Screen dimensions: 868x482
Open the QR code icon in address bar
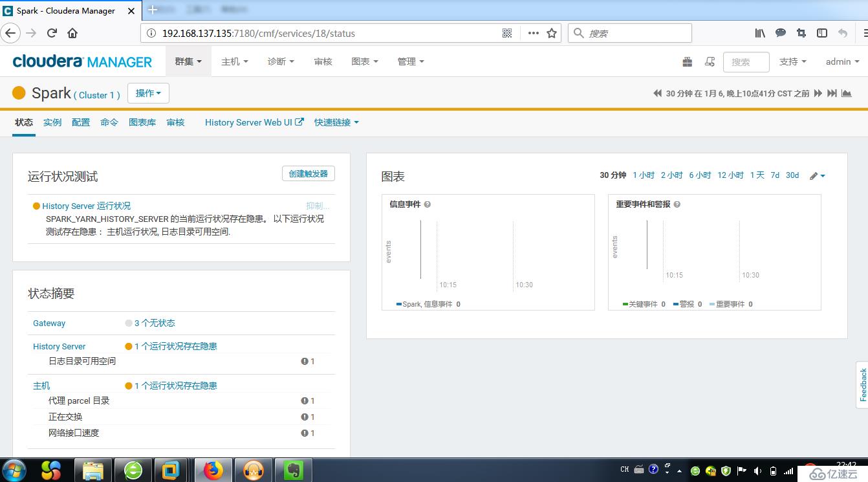[507, 33]
